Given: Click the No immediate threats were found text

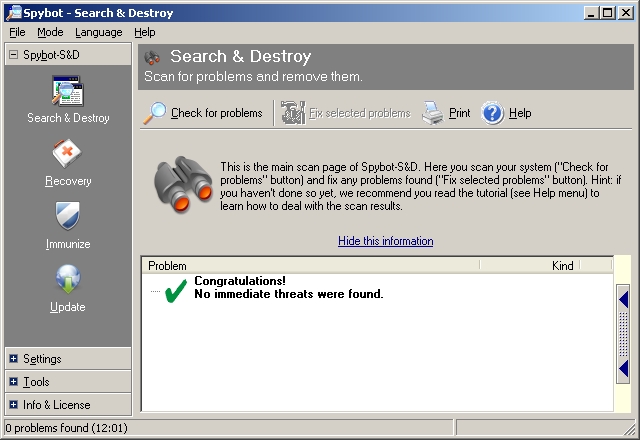Looking at the screenshot, I should (289, 294).
